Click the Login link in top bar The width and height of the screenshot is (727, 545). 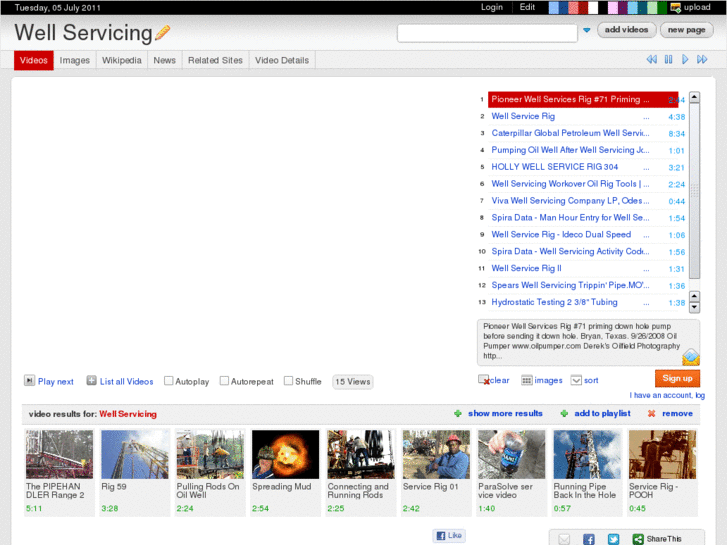click(491, 7)
